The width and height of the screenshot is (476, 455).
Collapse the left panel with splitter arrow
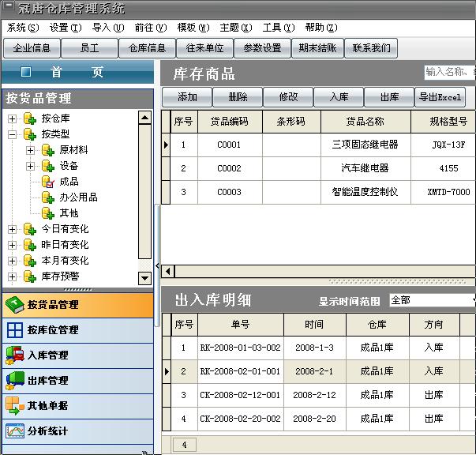point(157,266)
